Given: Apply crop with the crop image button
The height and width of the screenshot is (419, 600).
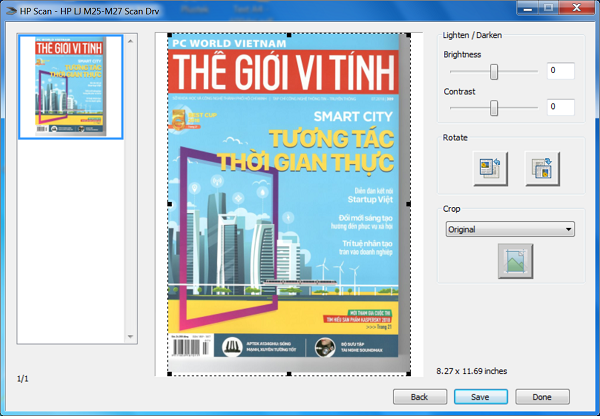Looking at the screenshot, I should tap(515, 261).
